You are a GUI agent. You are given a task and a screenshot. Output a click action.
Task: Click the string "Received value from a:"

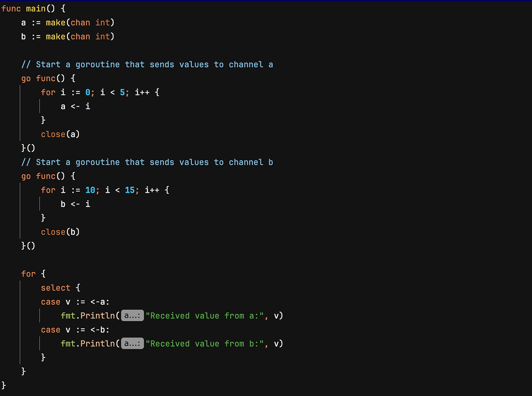[x=205, y=316]
